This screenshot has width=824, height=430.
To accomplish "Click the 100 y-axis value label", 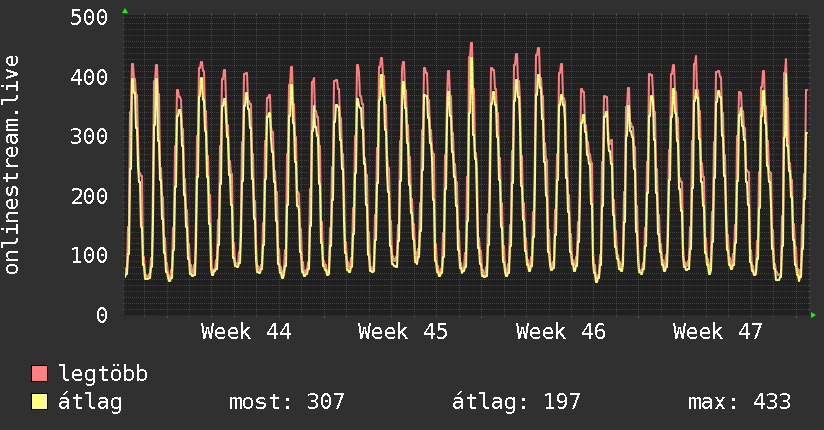I will (x=90, y=255).
